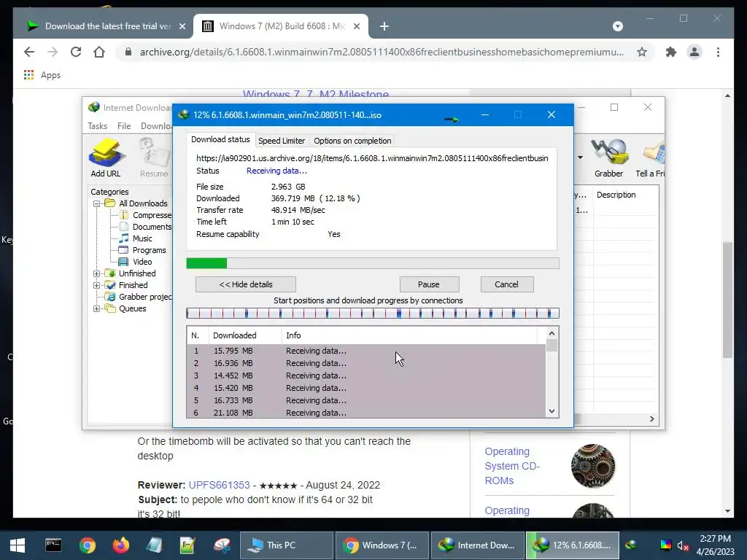Open the Operating System CD-ROMs link
This screenshot has width=747, height=560.
[x=512, y=466]
